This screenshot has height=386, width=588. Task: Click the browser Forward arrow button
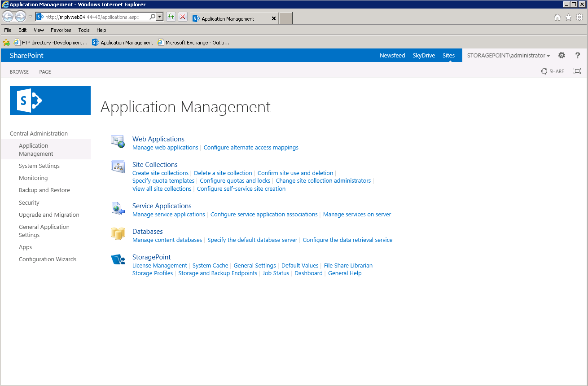point(20,17)
